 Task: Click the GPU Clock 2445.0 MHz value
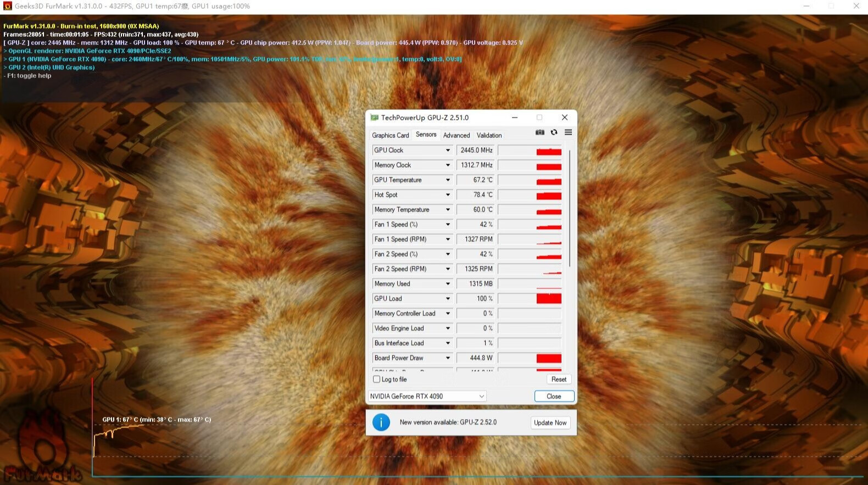pyautogui.click(x=475, y=150)
